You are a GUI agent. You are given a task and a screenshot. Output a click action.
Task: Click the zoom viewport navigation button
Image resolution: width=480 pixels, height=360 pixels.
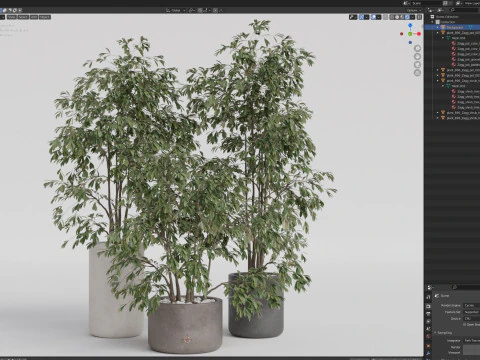pyautogui.click(x=417, y=48)
